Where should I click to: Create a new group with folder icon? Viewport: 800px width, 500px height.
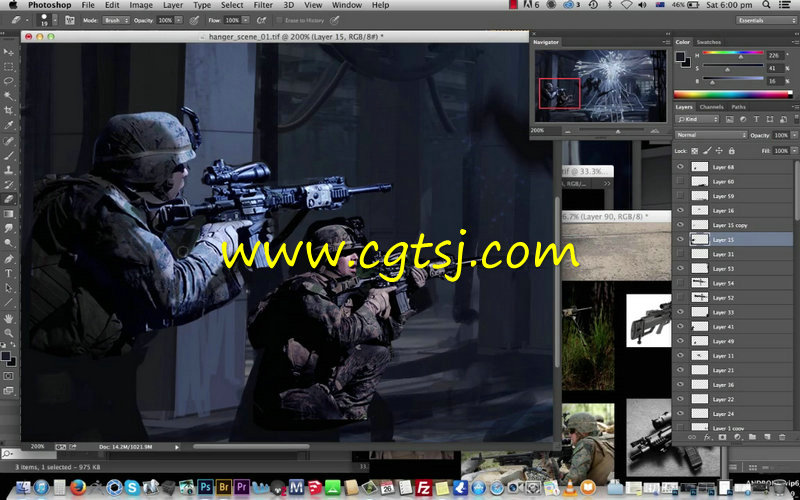point(752,437)
